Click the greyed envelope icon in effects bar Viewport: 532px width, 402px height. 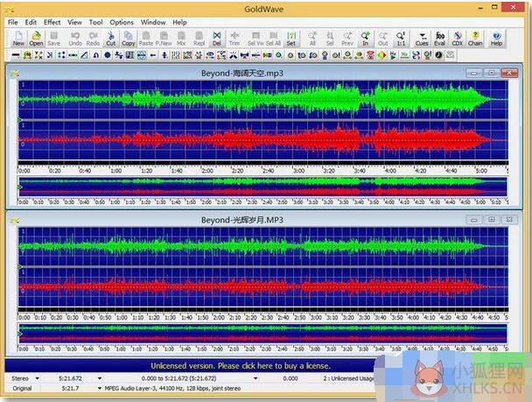pyautogui.click(x=451, y=55)
